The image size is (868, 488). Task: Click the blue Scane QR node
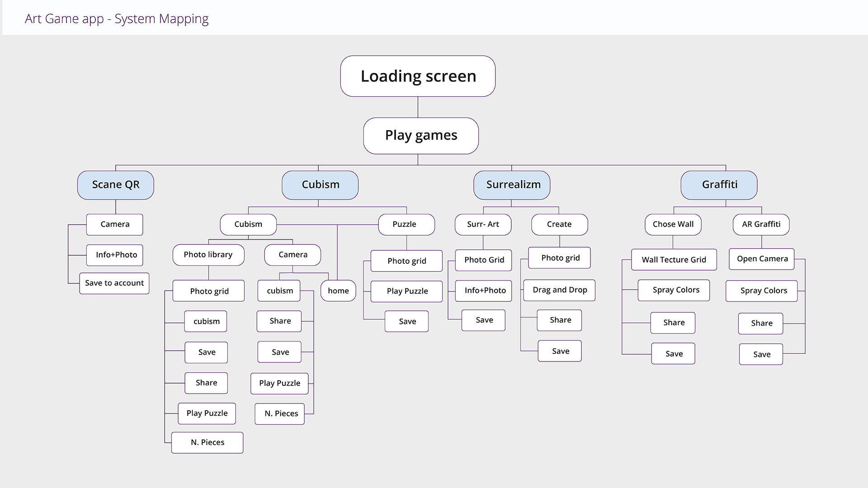click(116, 185)
